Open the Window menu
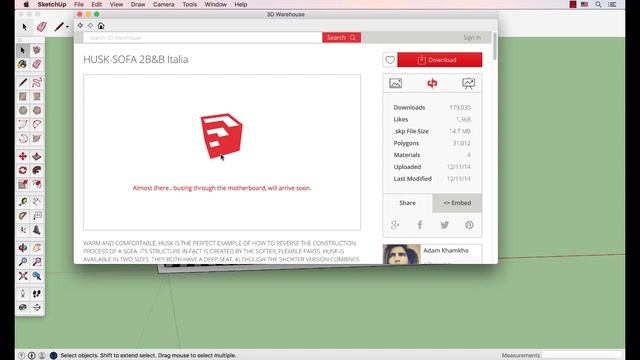 [x=216, y=4]
